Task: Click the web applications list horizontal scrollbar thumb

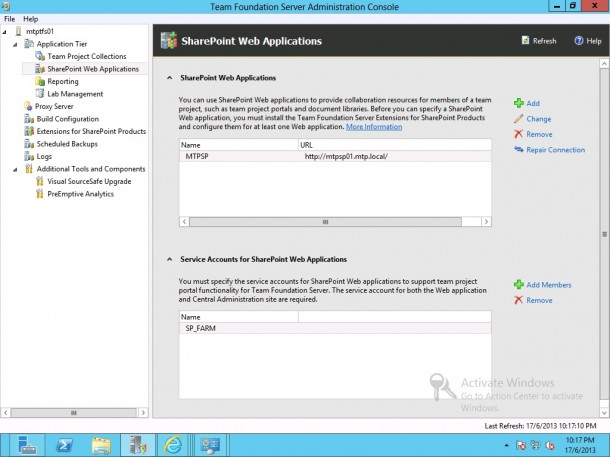Action: (325, 222)
